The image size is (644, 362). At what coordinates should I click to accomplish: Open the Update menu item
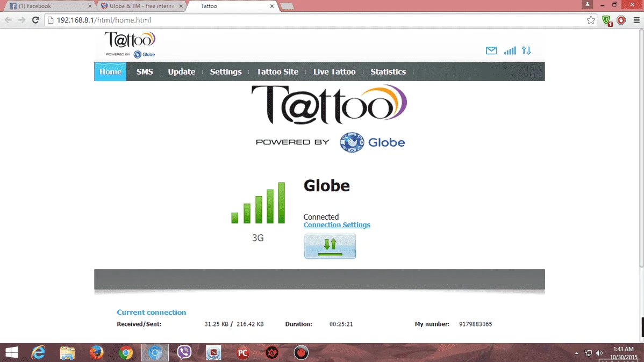(x=182, y=72)
